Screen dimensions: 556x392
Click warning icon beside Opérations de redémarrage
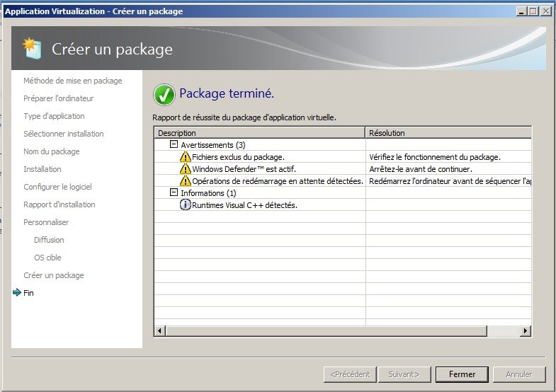(x=186, y=181)
